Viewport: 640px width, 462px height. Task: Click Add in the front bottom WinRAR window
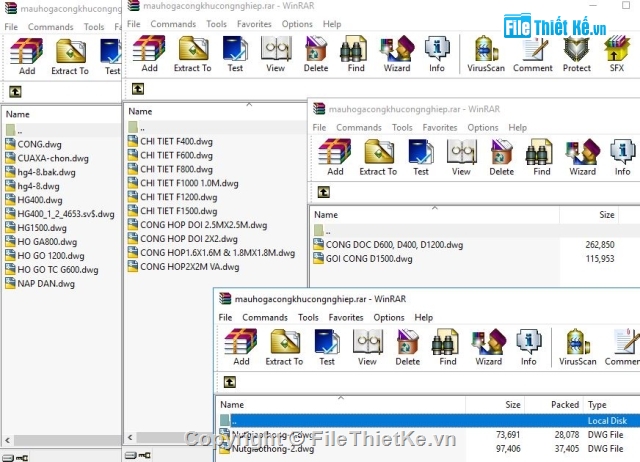point(241,347)
